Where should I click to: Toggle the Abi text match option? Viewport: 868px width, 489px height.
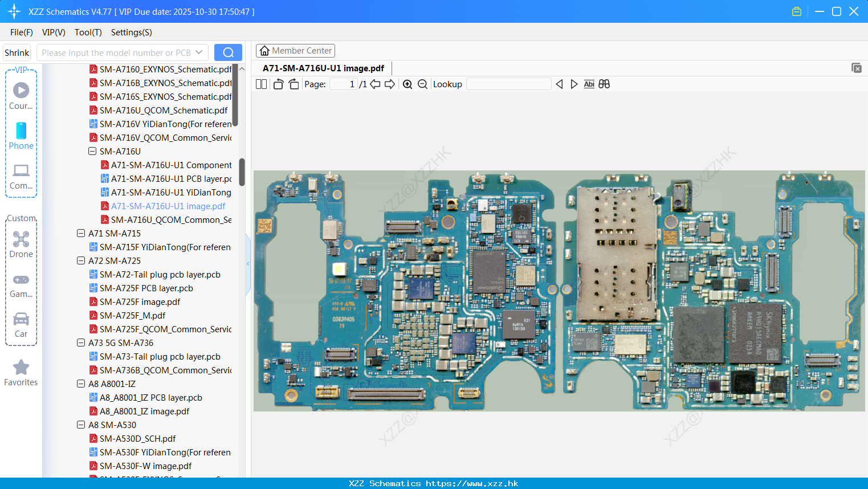(589, 84)
